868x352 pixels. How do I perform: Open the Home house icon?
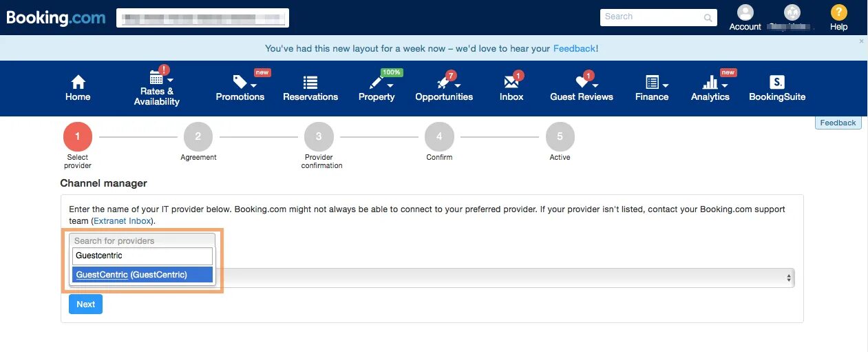pos(78,82)
